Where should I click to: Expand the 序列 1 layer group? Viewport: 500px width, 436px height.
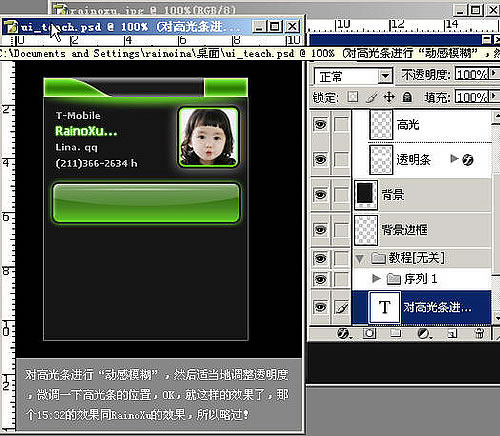click(x=376, y=278)
